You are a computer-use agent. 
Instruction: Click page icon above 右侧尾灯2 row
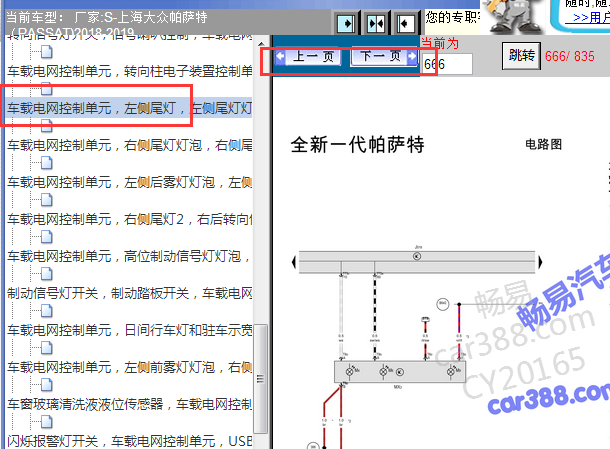pyautogui.click(x=47, y=200)
